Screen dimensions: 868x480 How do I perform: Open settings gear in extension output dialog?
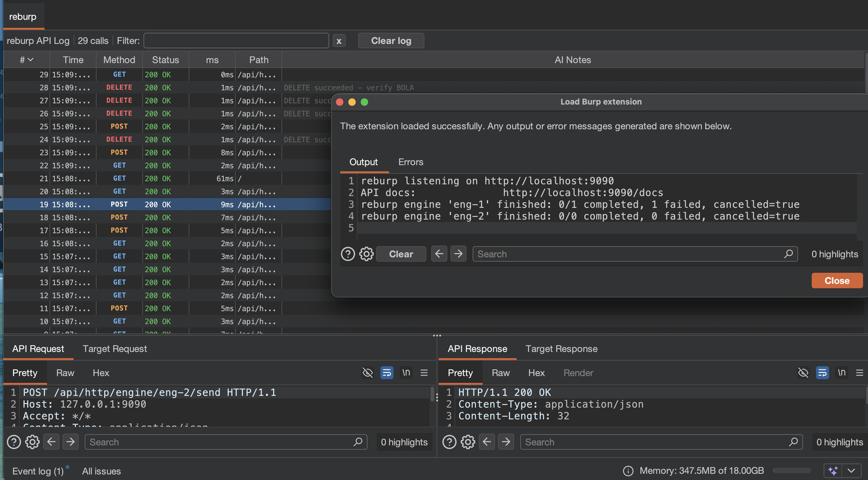coord(367,254)
